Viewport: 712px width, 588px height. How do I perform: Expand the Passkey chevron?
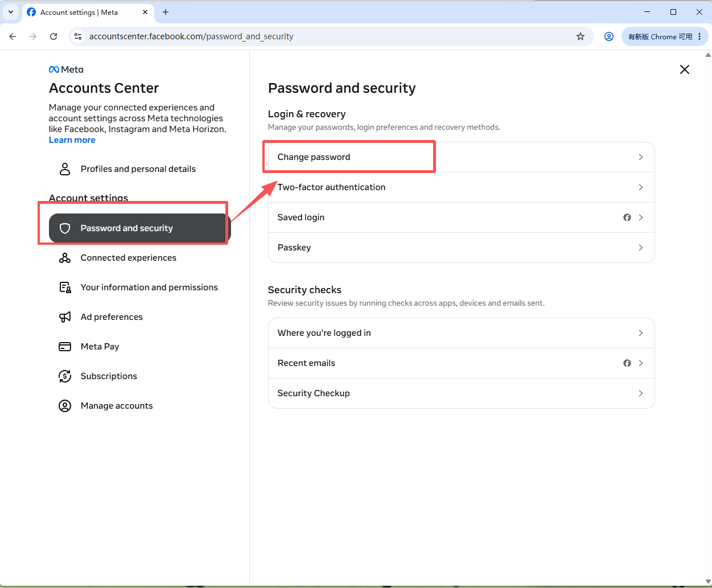click(641, 248)
